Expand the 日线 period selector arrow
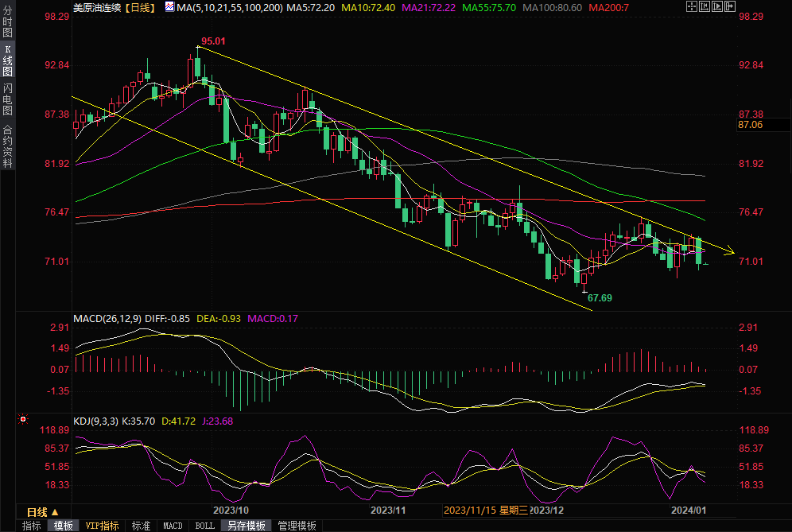 click(55, 511)
